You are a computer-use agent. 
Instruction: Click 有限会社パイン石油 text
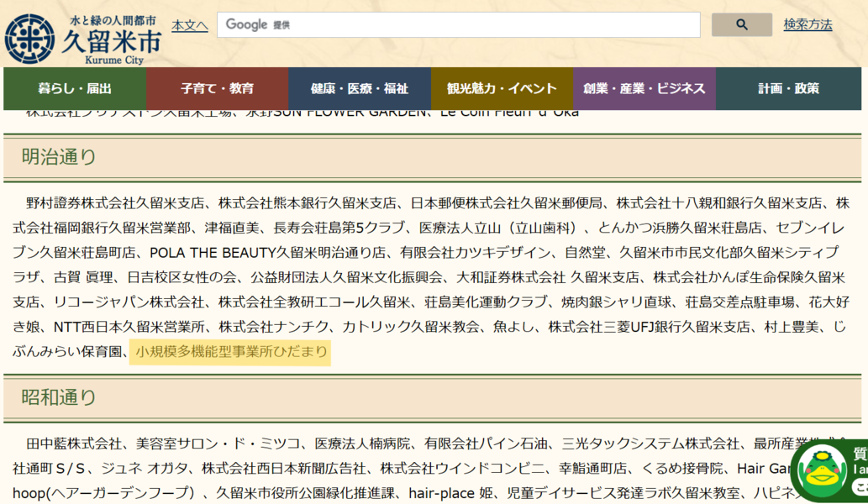pos(486,444)
